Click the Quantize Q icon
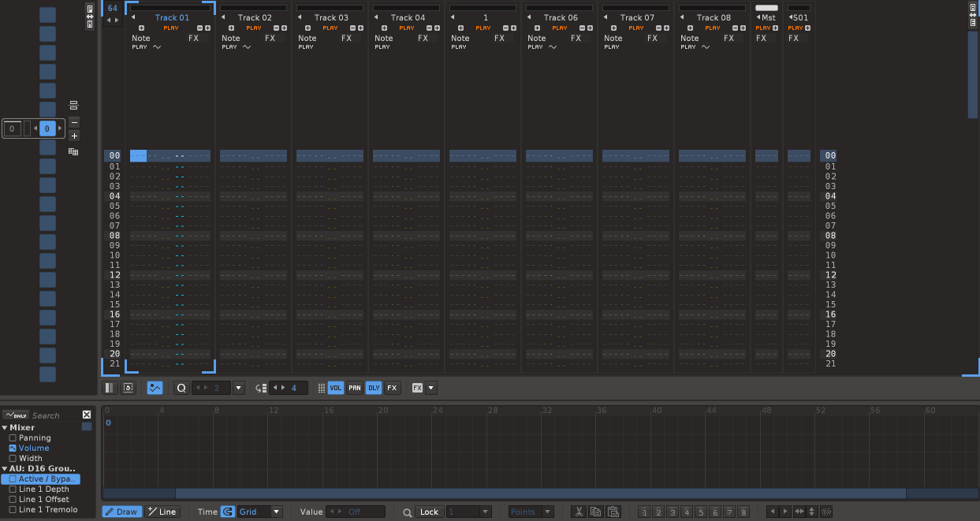The width and height of the screenshot is (980, 521). point(181,388)
